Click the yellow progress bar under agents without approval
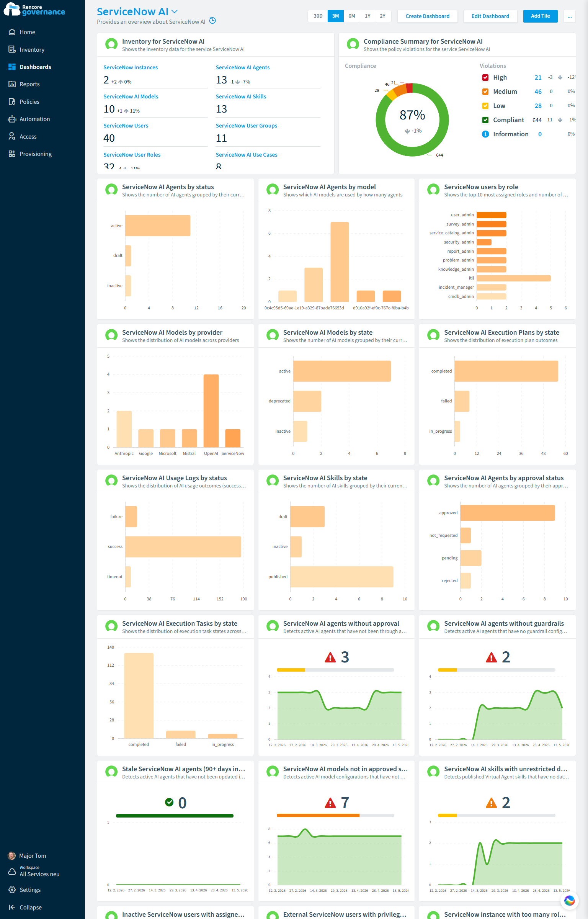This screenshot has width=588, height=919. point(291,670)
